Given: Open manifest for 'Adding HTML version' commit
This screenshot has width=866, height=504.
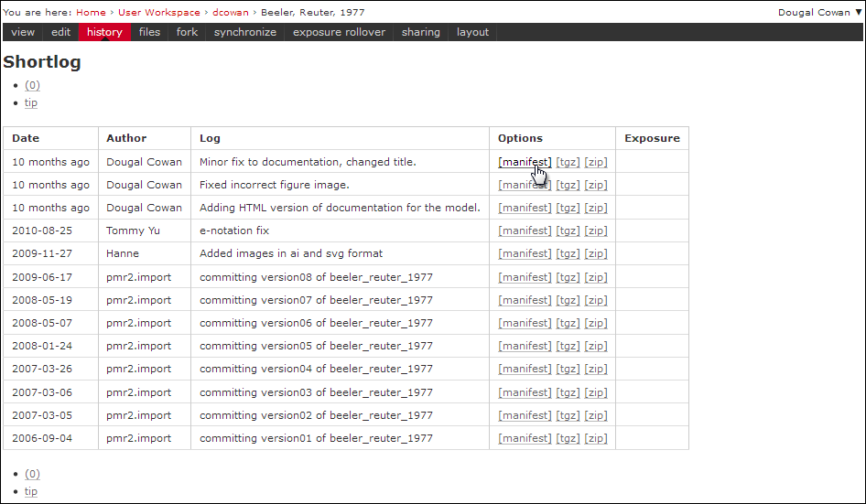Looking at the screenshot, I should (525, 208).
